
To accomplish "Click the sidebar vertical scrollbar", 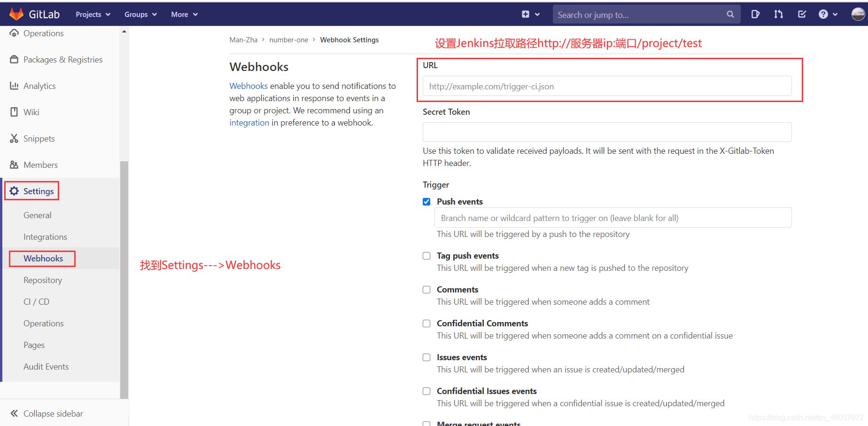I will (124, 280).
